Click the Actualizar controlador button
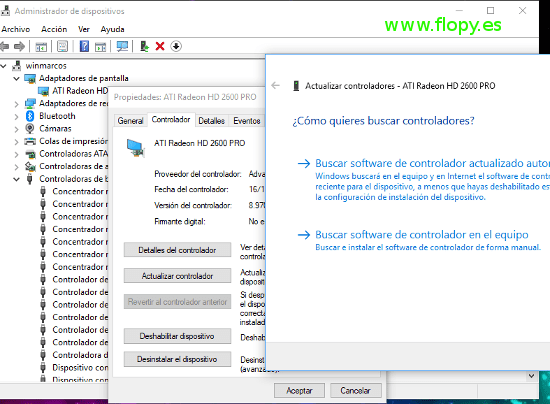The width and height of the screenshot is (550, 404). tap(177, 276)
